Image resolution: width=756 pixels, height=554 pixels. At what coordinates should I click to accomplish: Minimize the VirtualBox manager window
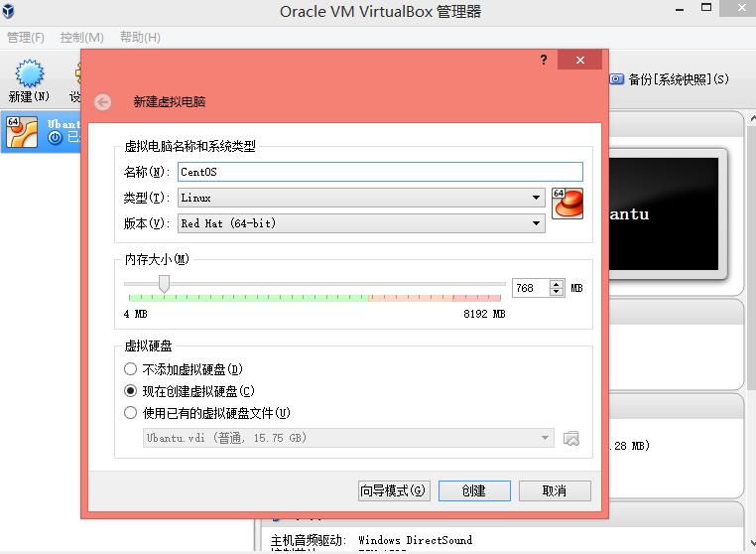tap(680, 9)
